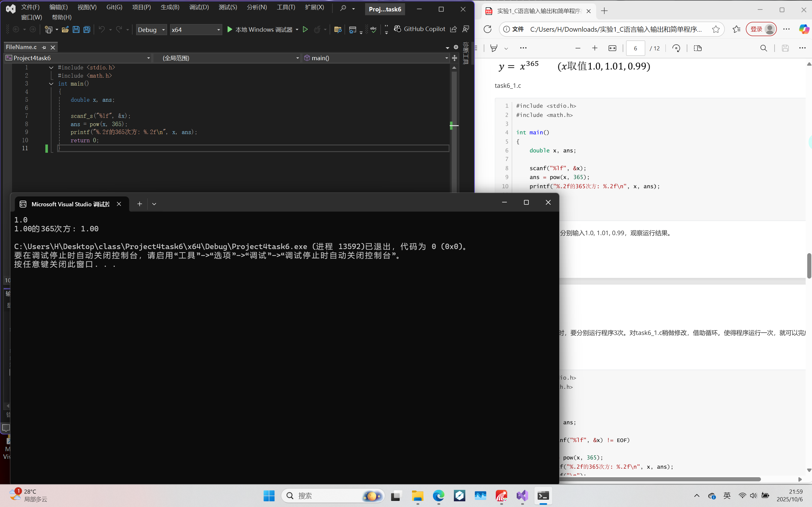
Task: Open the 调试(D) menu
Action: 199,7
